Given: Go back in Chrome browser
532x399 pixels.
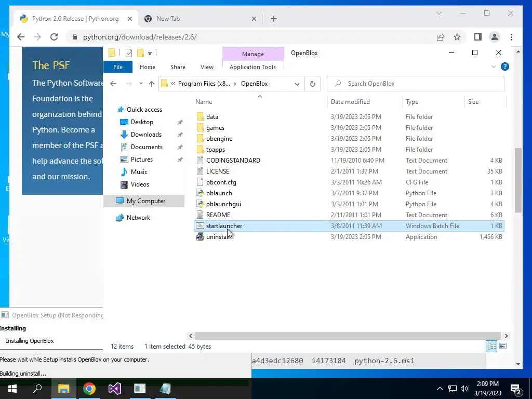Looking at the screenshot, I should point(21,37).
